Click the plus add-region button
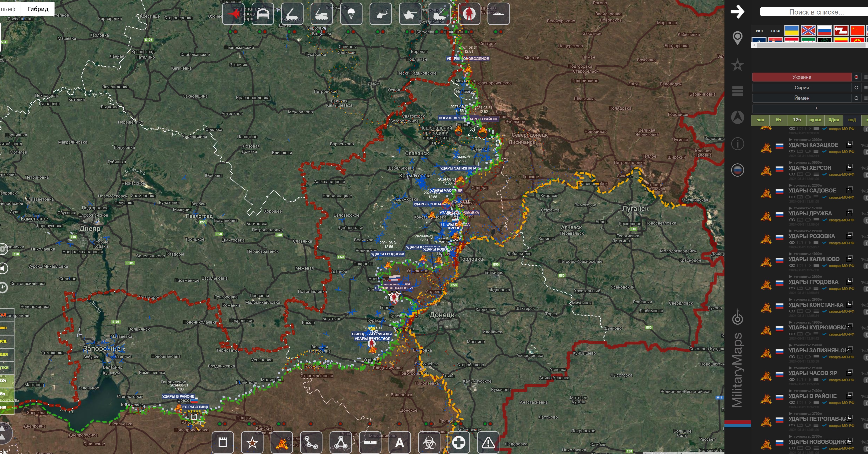Viewport: 868px width, 454px height. coord(816,108)
